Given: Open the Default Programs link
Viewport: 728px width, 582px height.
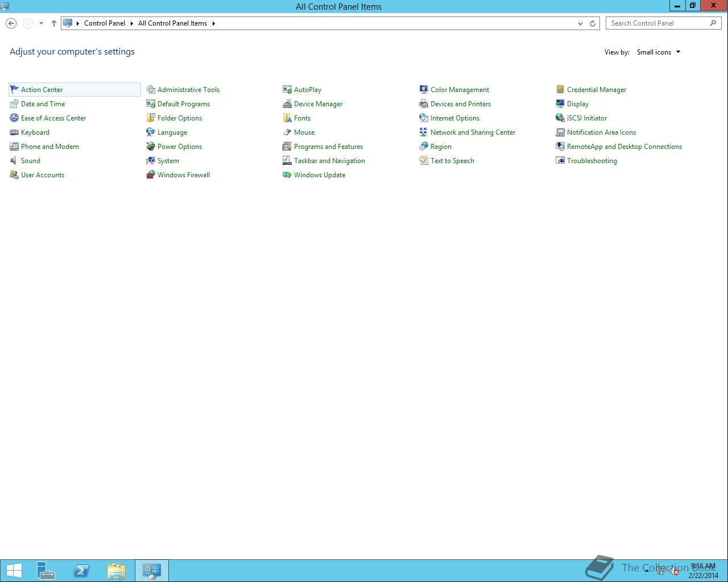Looking at the screenshot, I should (184, 103).
